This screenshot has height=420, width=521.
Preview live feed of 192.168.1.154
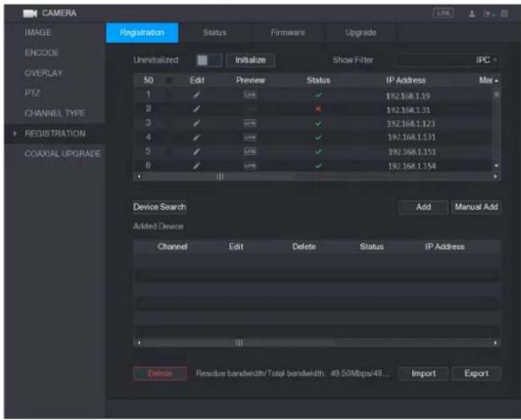coord(250,166)
